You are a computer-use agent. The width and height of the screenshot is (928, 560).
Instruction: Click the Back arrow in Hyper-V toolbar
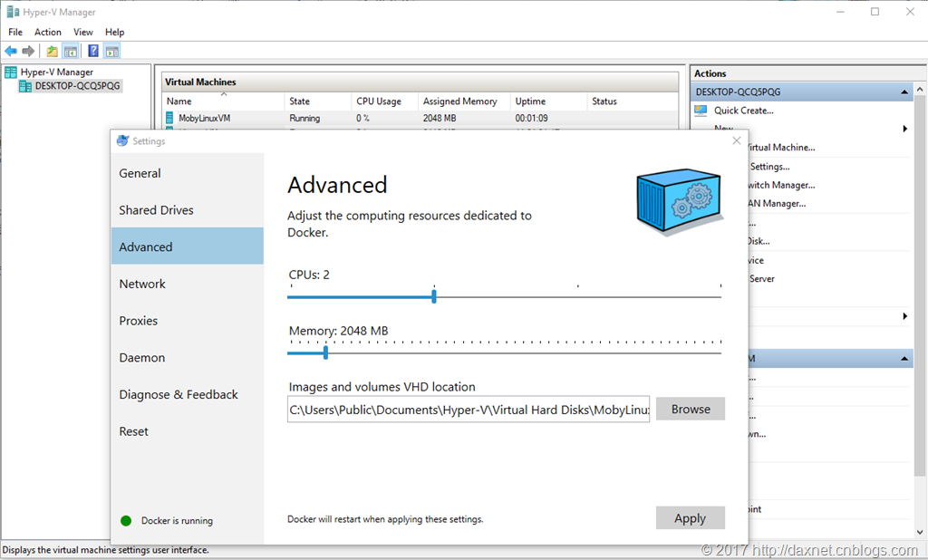click(x=11, y=51)
